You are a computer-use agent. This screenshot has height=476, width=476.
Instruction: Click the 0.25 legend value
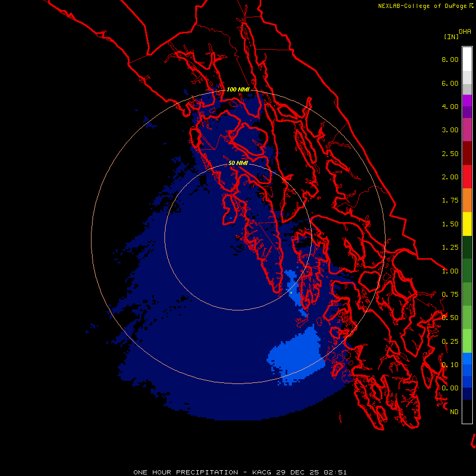450,342
